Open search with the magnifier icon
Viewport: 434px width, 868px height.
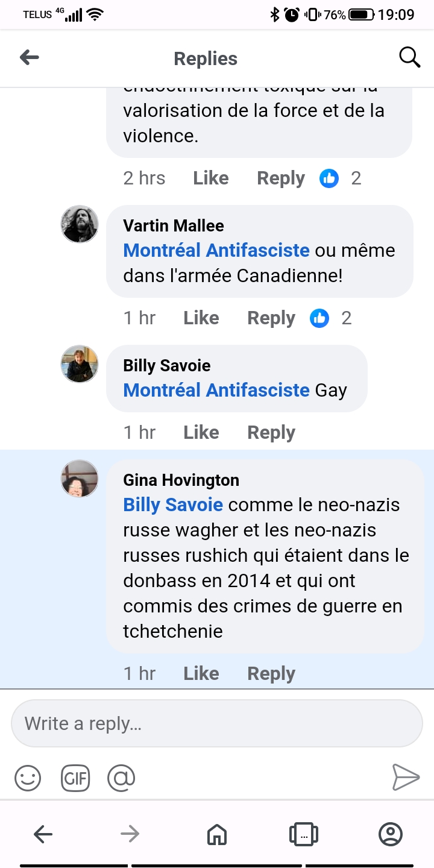click(x=409, y=58)
